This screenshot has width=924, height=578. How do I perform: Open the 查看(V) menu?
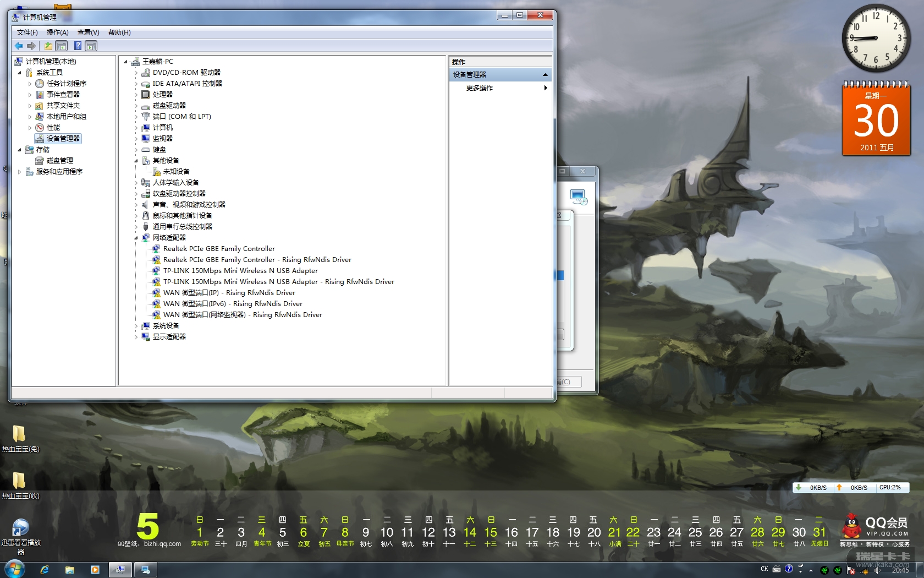point(88,32)
